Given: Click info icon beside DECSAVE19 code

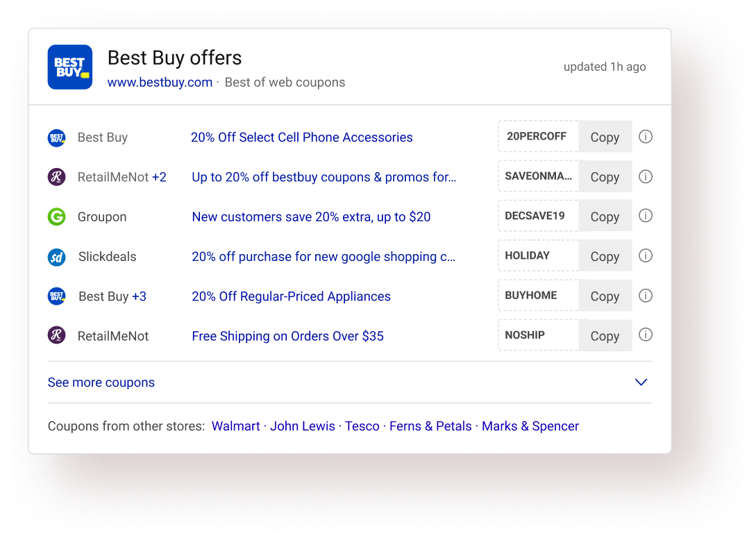Looking at the screenshot, I should (x=646, y=216).
